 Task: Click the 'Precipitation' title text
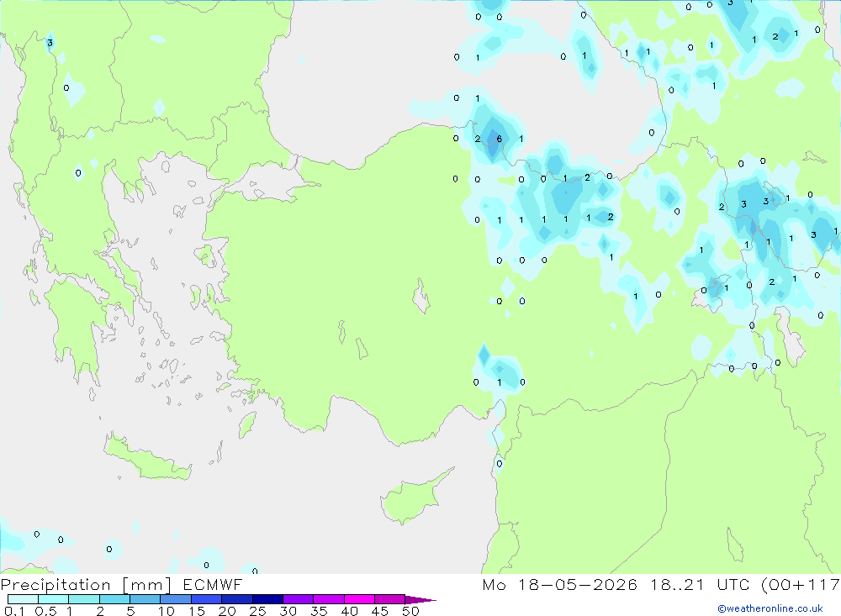56,585
